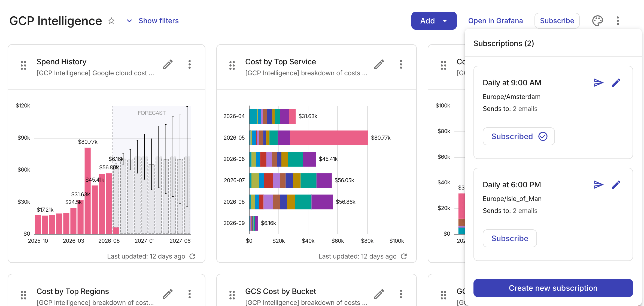Image resolution: width=644 pixels, height=306 pixels.
Task: Click the 2026-09 row label in service chart
Action: pyautogui.click(x=234, y=223)
